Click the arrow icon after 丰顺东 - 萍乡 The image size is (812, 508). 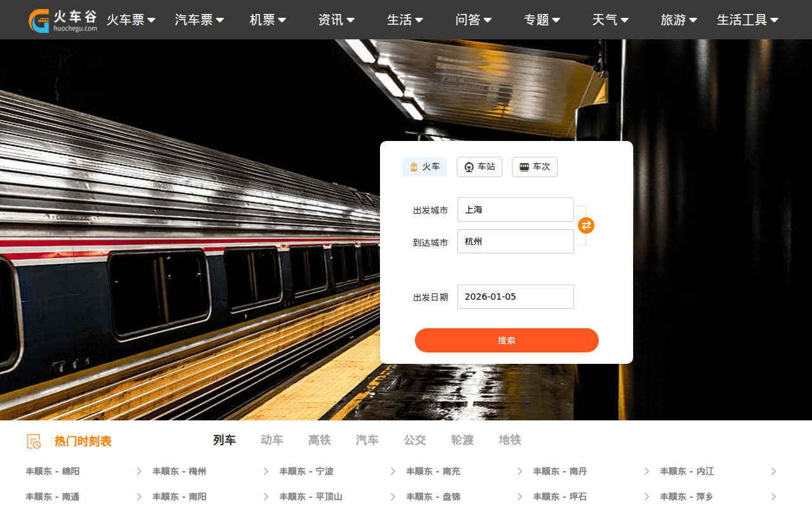(773, 497)
